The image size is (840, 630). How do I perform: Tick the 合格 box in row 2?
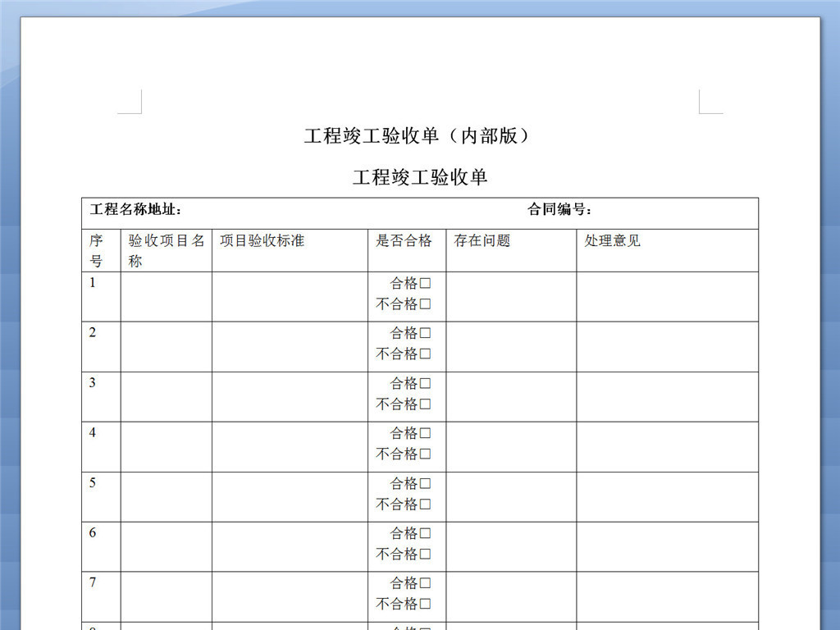pyautogui.click(x=425, y=334)
